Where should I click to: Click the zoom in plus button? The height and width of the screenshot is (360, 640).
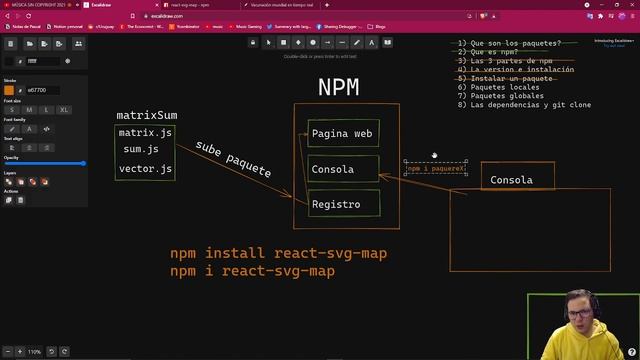[20, 351]
